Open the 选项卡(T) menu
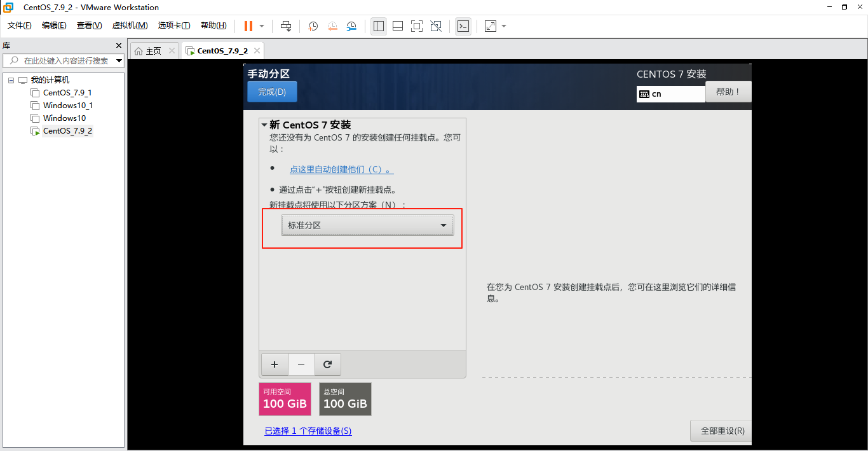 (x=174, y=25)
